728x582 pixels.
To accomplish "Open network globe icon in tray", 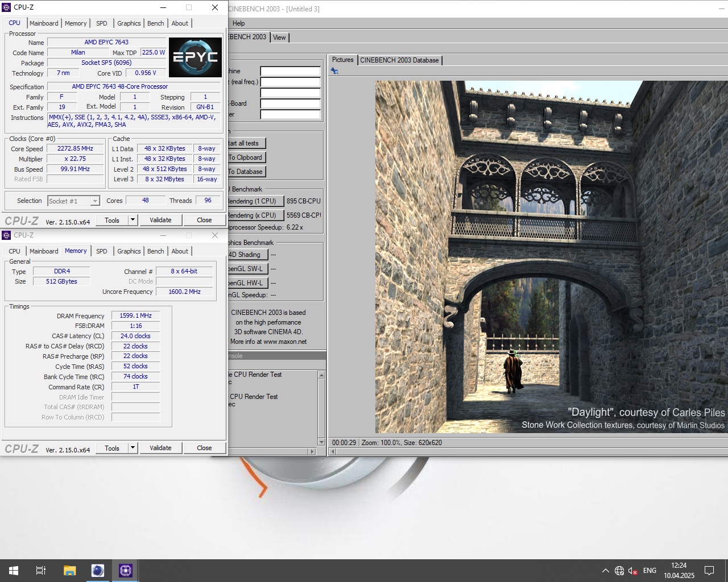I will tap(619, 571).
